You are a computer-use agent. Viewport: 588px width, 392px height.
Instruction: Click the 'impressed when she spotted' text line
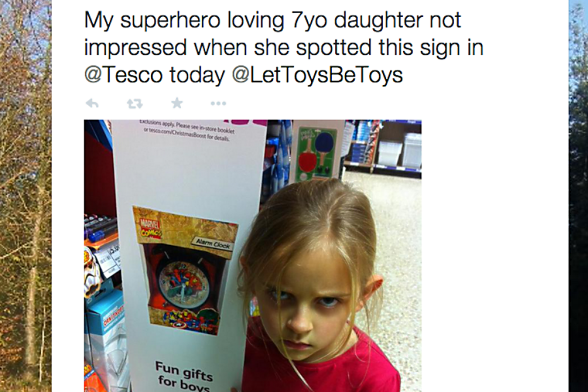[221, 48]
